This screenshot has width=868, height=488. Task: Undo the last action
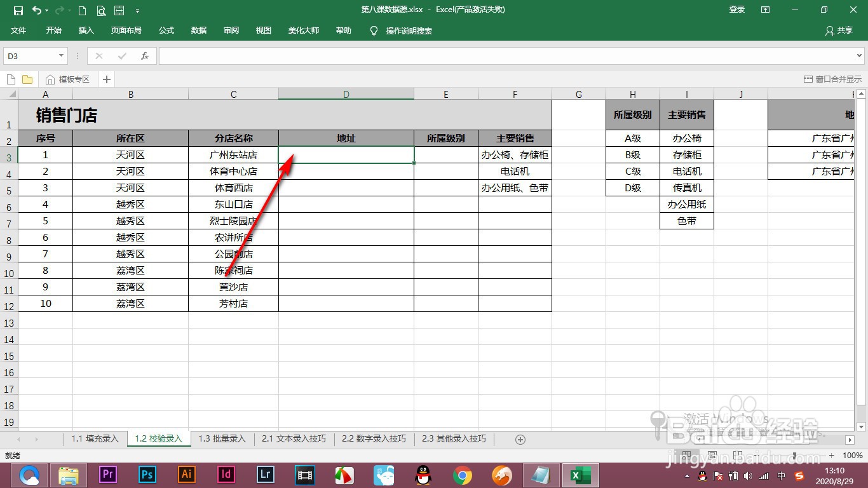tap(36, 10)
